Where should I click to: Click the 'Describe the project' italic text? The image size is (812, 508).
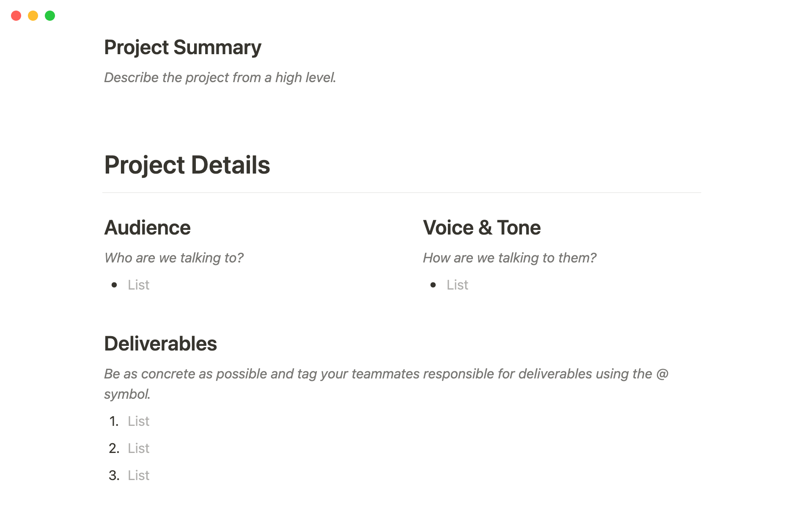(x=220, y=77)
